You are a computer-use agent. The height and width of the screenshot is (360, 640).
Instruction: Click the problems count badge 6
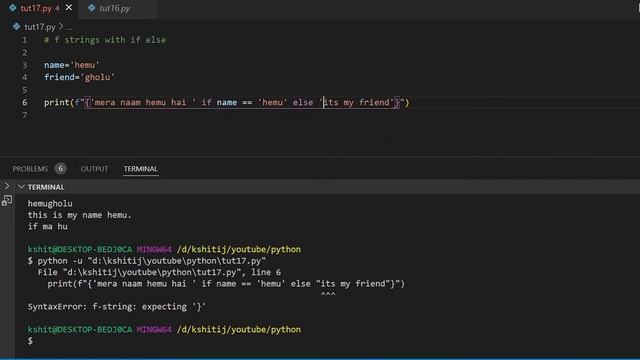[60, 169]
